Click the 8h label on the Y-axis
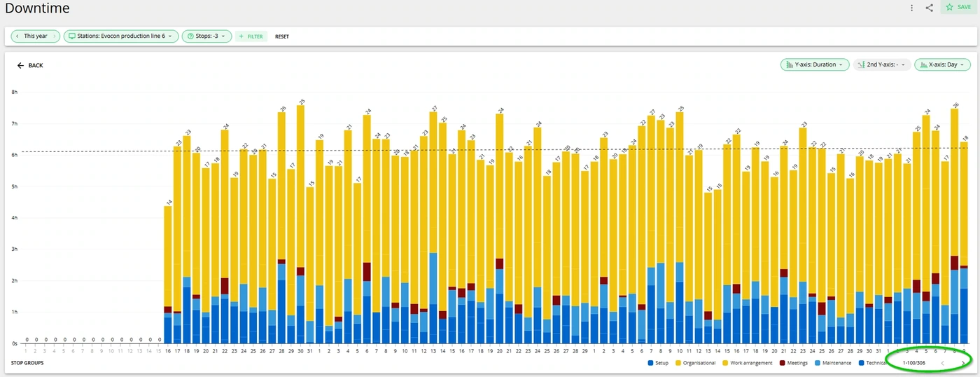Screen dimensions: 980x377 tap(15, 92)
